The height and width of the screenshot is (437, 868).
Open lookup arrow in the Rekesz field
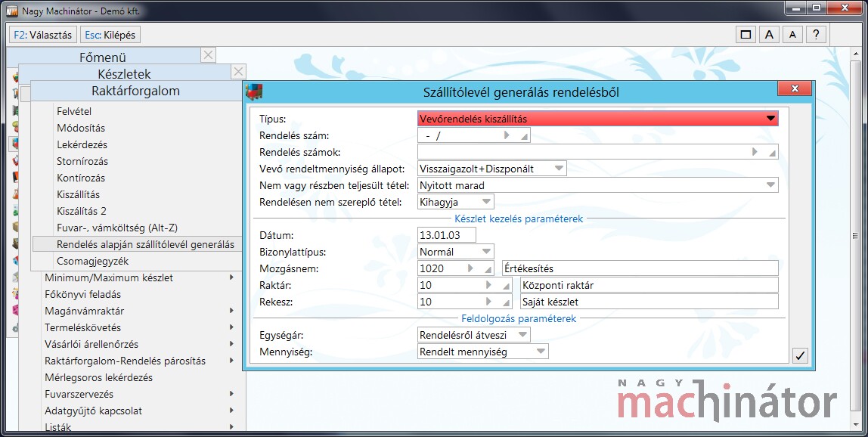pos(488,302)
